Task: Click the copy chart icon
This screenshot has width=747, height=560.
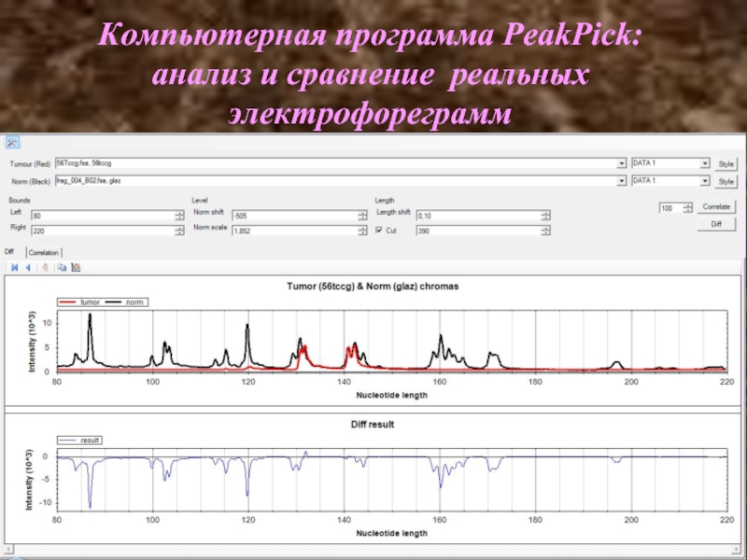Action: (62, 268)
